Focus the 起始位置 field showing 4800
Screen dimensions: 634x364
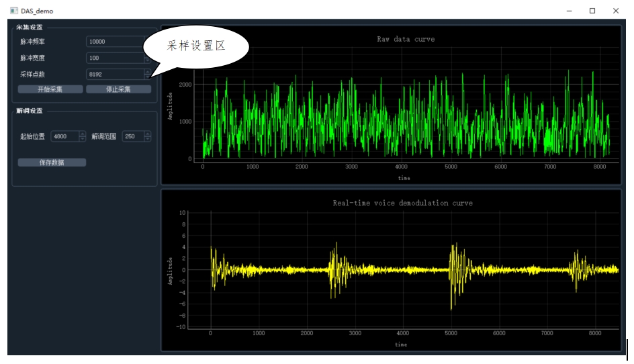(64, 136)
